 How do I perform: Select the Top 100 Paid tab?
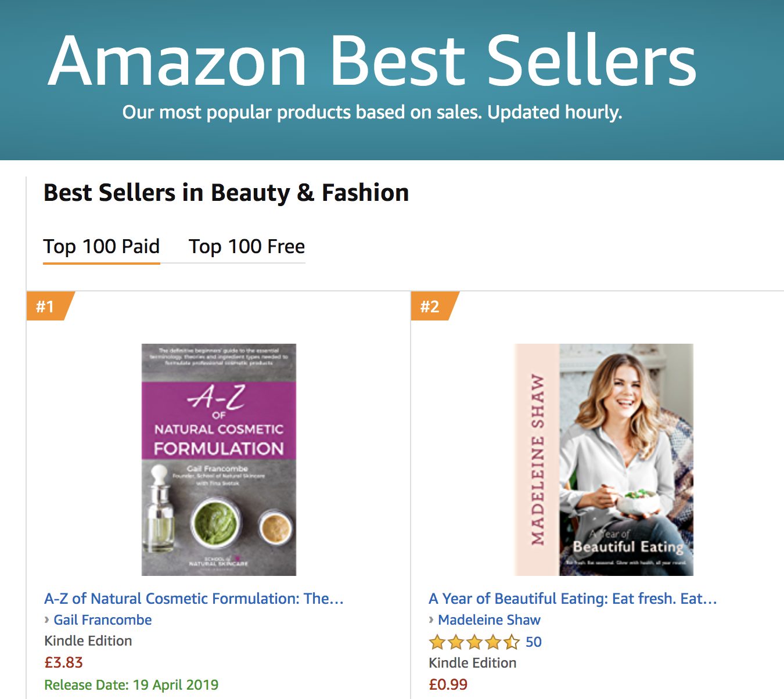tap(101, 247)
